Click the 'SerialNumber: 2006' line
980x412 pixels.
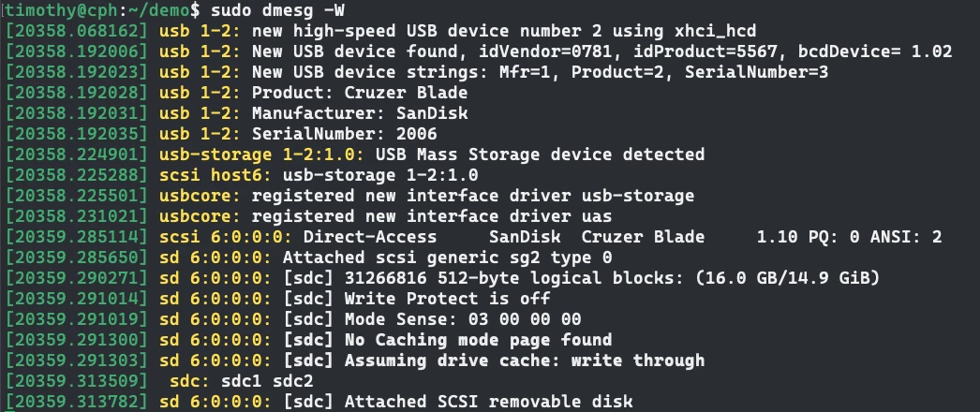345,134
